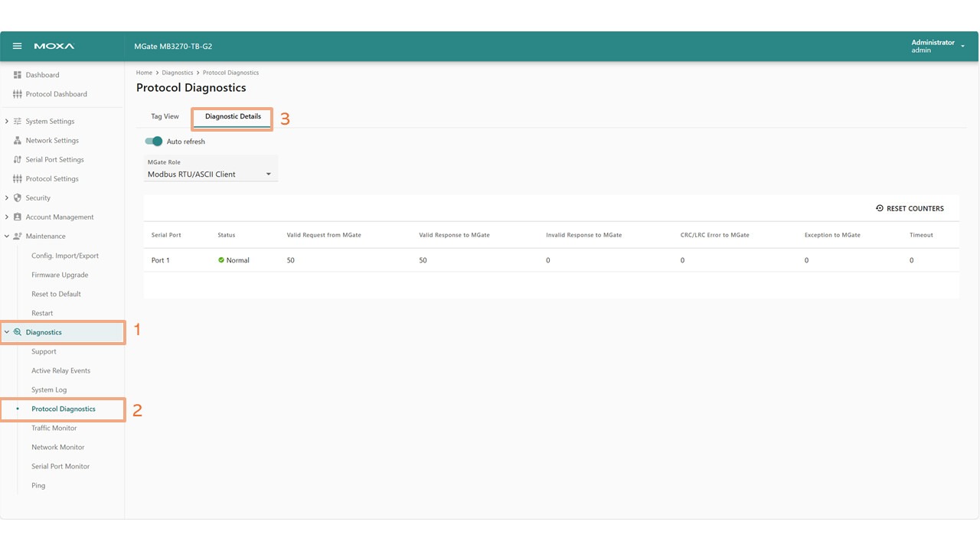Disable the Auto refresh toggle
Image resolution: width=980 pixels, height=551 pixels.
[x=154, y=142]
